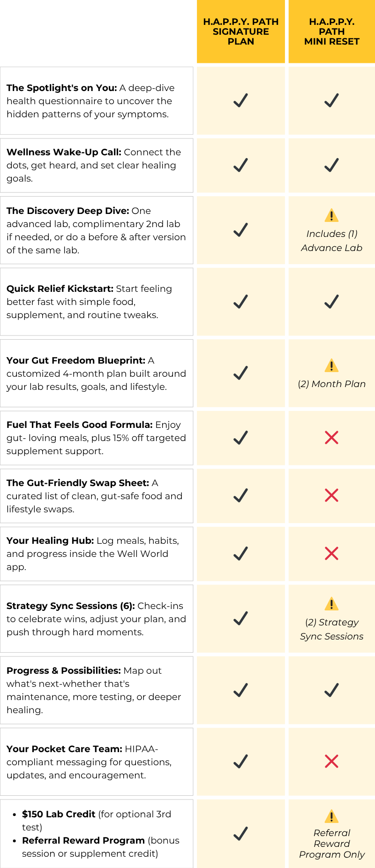The width and height of the screenshot is (375, 868).
Task: Click Signature Plan checkmark for Quick Relief Kickstart
Action: tap(240, 302)
